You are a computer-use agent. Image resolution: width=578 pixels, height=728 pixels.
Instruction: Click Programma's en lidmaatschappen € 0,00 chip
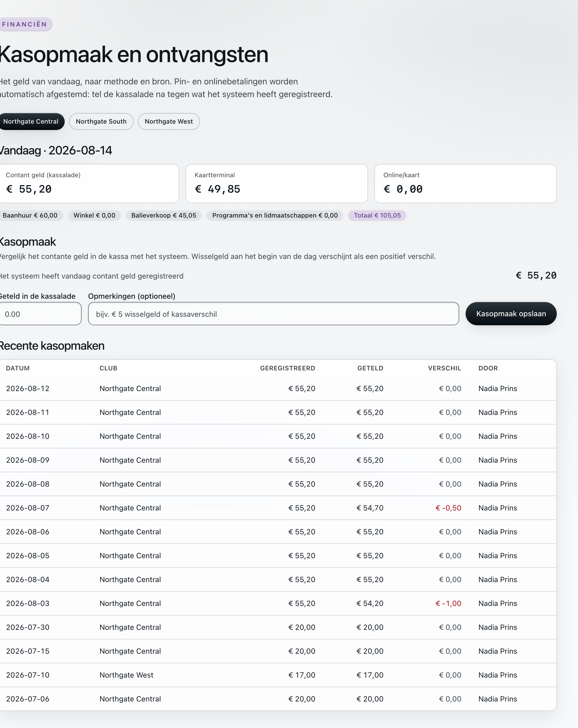point(275,215)
